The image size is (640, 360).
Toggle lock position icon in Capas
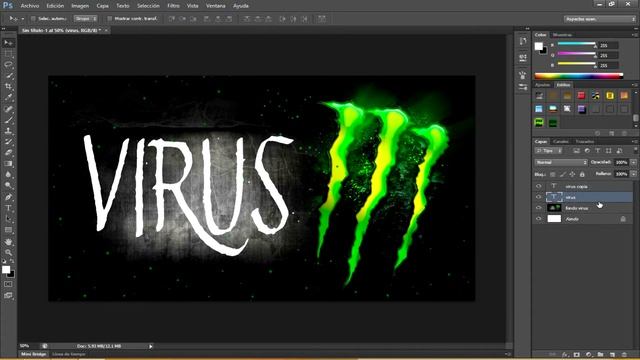pos(572,174)
